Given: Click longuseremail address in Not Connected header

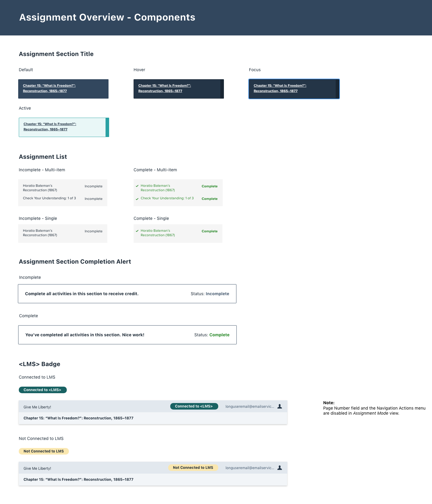Looking at the screenshot, I should click(250, 468).
